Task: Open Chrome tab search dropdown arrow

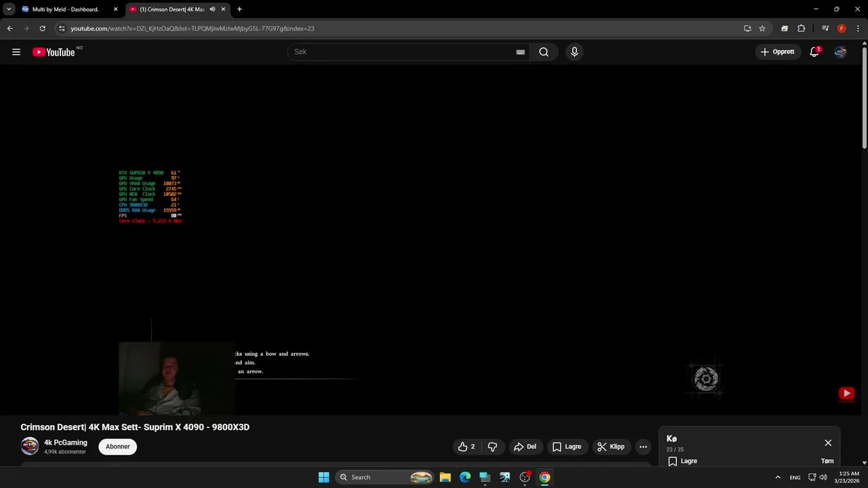Action: [x=9, y=9]
